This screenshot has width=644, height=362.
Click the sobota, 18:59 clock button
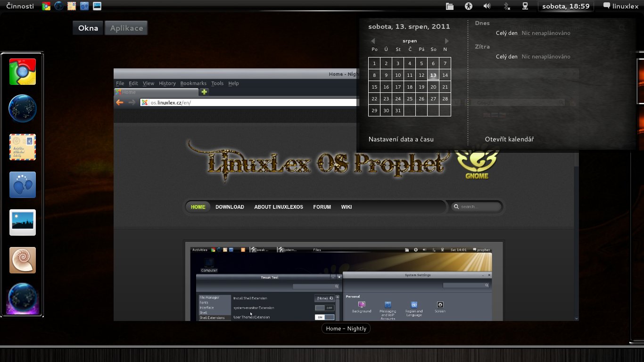tap(566, 6)
